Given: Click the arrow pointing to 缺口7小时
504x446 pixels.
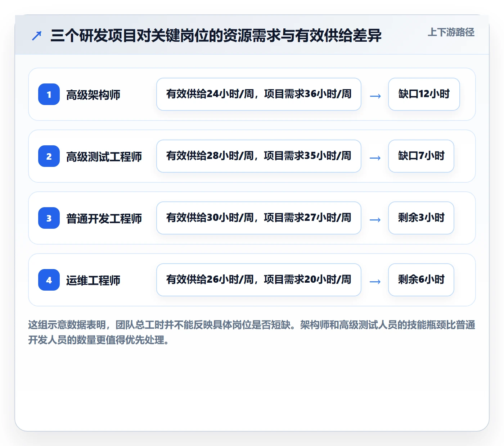Looking at the screenshot, I should pos(375,158).
